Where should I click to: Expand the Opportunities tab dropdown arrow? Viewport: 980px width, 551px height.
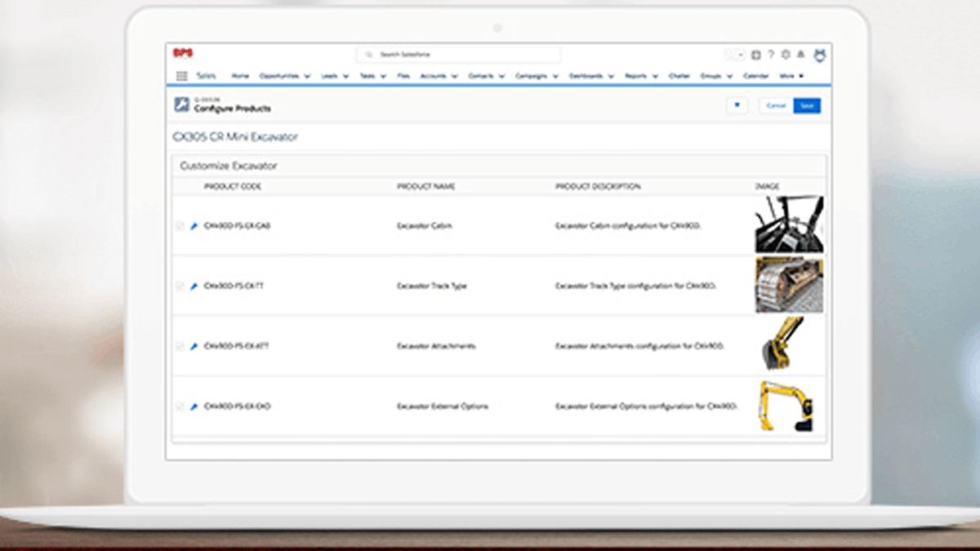[307, 76]
